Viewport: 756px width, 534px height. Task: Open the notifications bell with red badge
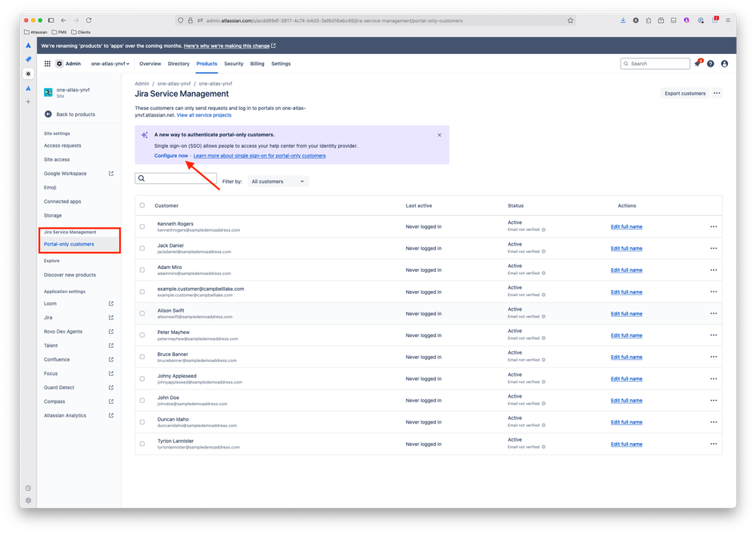click(698, 63)
